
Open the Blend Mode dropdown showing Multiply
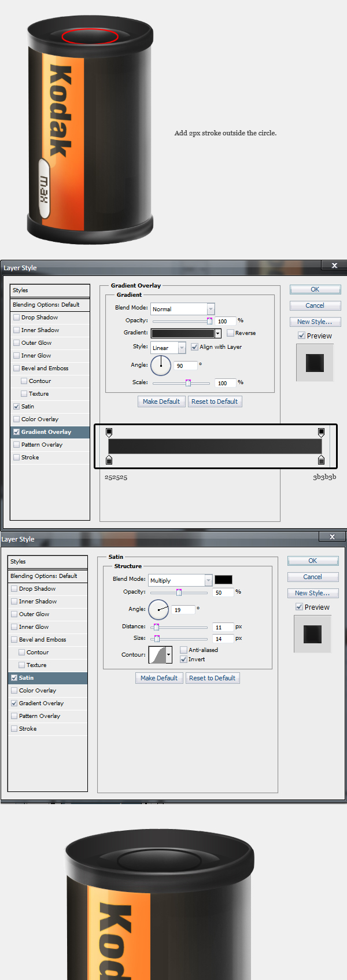point(180,580)
